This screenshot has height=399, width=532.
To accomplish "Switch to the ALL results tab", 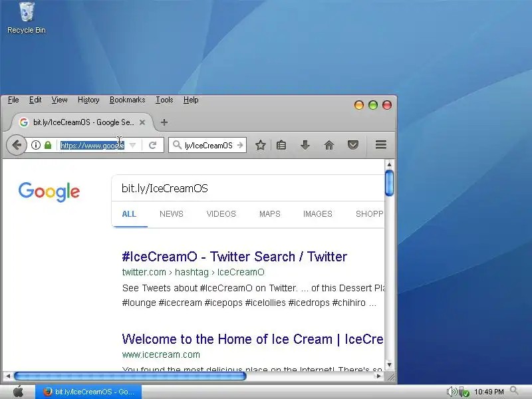I will pyautogui.click(x=129, y=214).
